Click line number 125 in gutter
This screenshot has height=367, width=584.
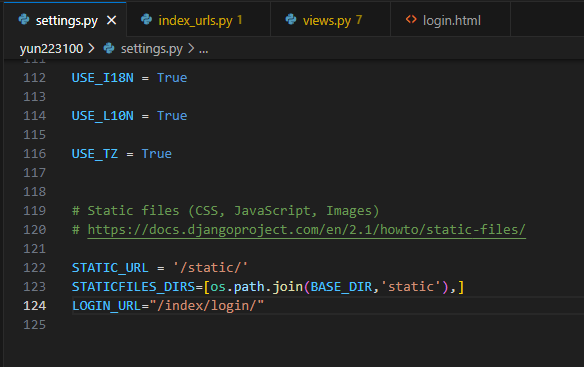[35, 325]
